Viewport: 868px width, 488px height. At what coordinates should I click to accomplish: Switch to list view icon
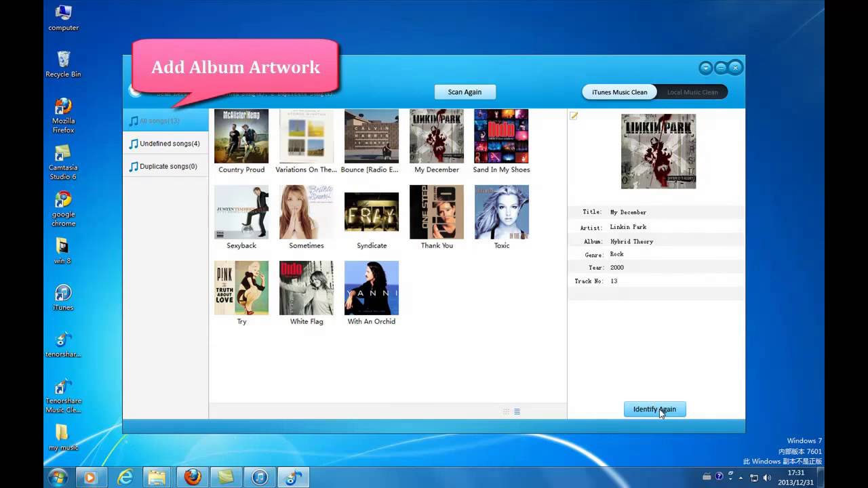[x=517, y=411]
